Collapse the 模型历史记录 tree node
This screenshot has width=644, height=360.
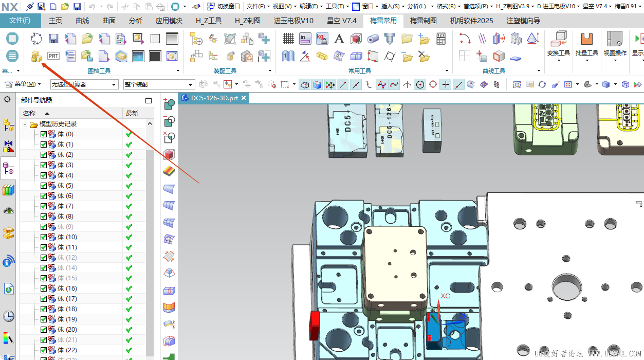click(25, 124)
